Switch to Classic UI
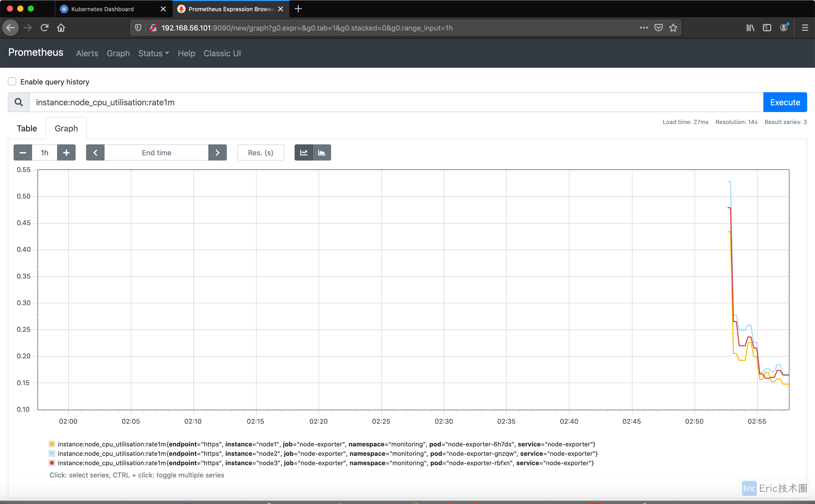This screenshot has height=504, width=815. click(x=222, y=53)
